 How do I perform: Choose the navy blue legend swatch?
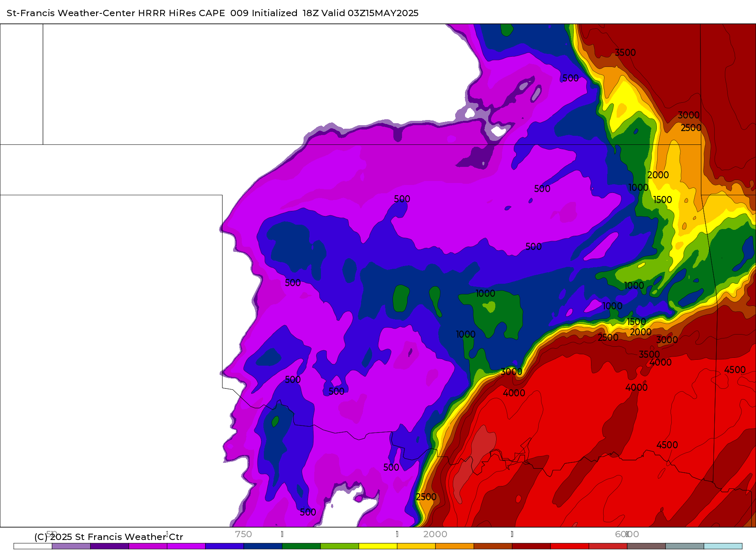point(263,546)
